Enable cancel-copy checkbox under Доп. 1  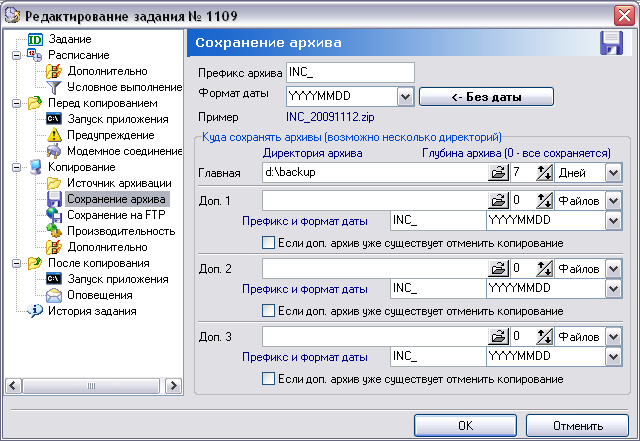coord(268,243)
